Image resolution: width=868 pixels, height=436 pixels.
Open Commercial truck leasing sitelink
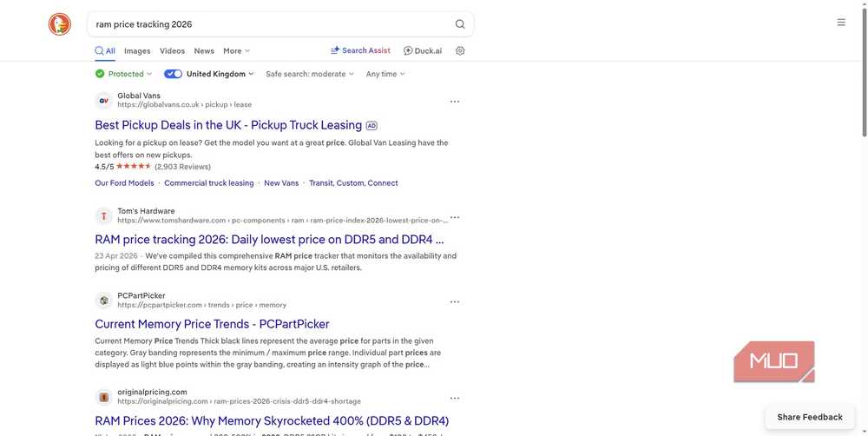[208, 182]
